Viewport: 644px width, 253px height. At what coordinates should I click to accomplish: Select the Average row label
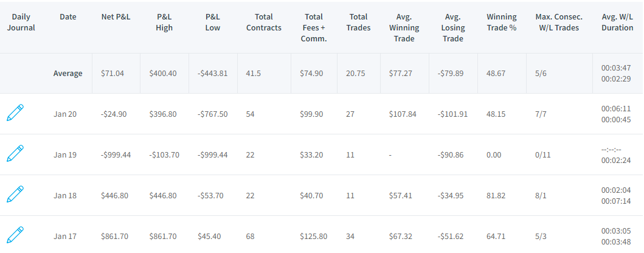point(68,74)
